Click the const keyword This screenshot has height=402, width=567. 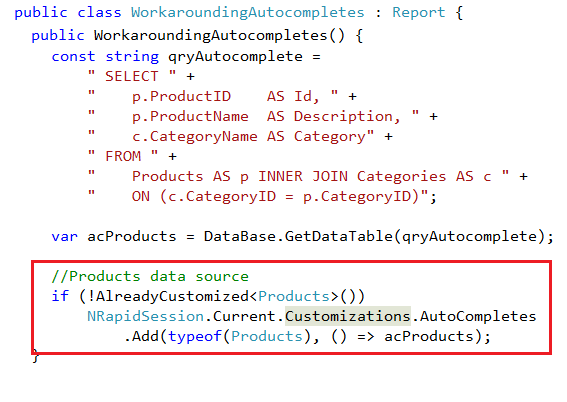click(x=73, y=57)
